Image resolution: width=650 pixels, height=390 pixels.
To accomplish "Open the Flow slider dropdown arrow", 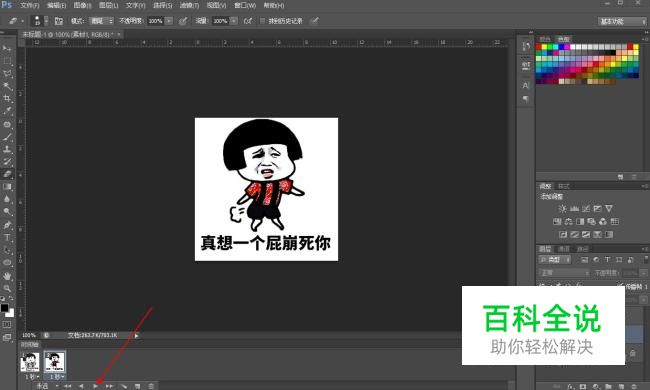I will coord(234,21).
